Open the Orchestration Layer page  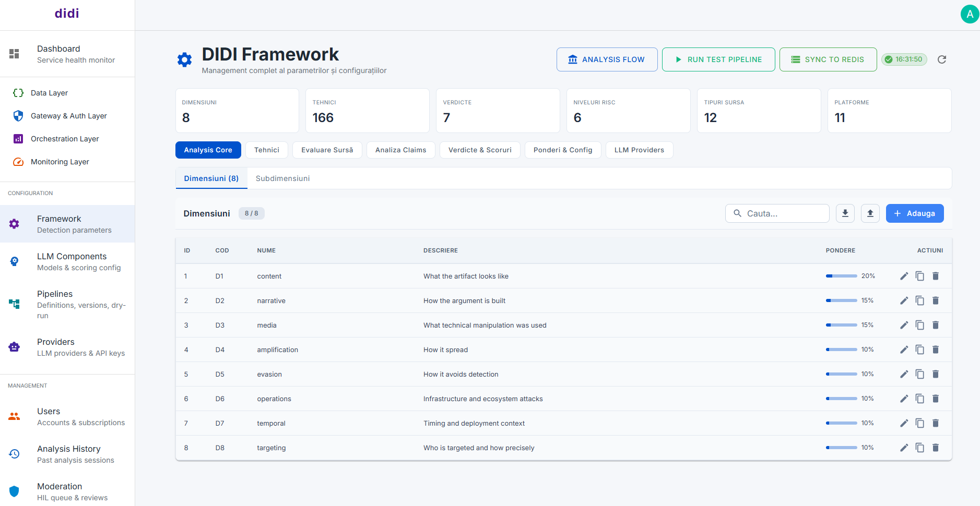(x=67, y=139)
